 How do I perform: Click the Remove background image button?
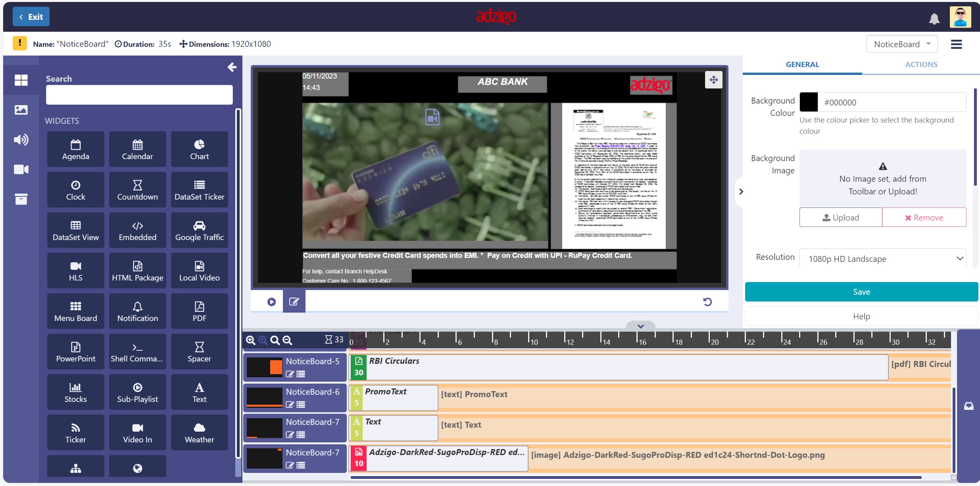pyautogui.click(x=924, y=217)
